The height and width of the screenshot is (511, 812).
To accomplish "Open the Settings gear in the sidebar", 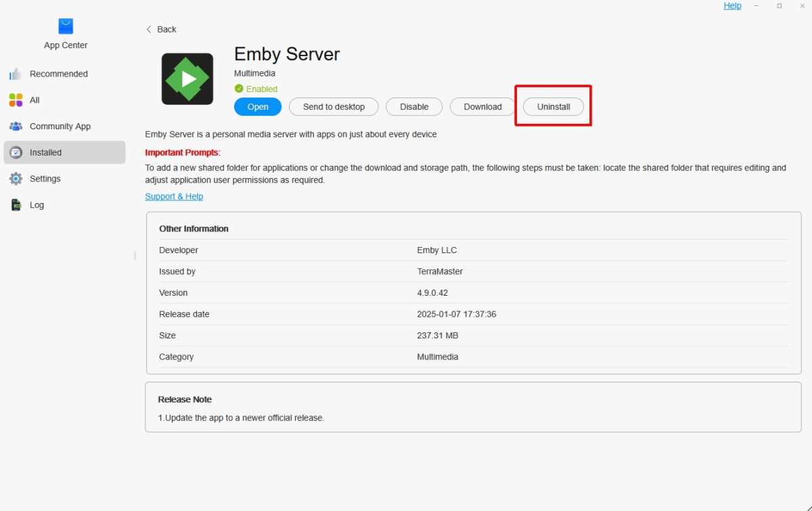I will (x=14, y=178).
